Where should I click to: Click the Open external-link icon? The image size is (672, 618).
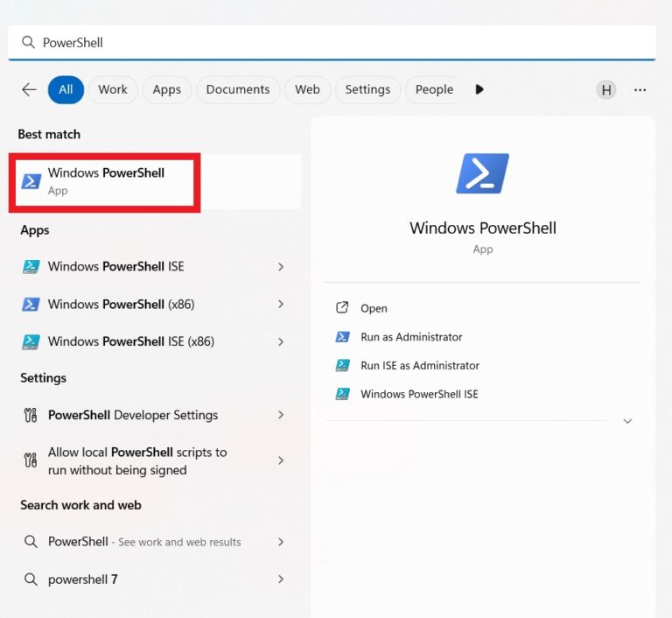[342, 307]
